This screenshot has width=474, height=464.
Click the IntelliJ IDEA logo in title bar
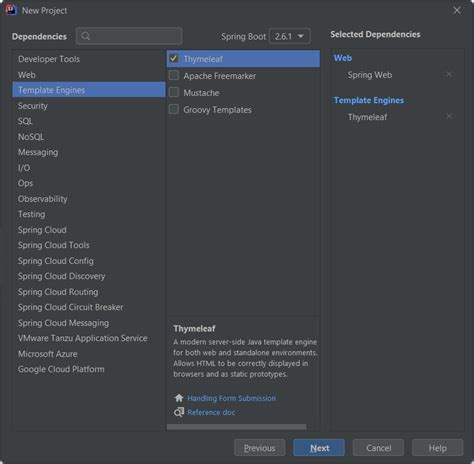coord(11,10)
